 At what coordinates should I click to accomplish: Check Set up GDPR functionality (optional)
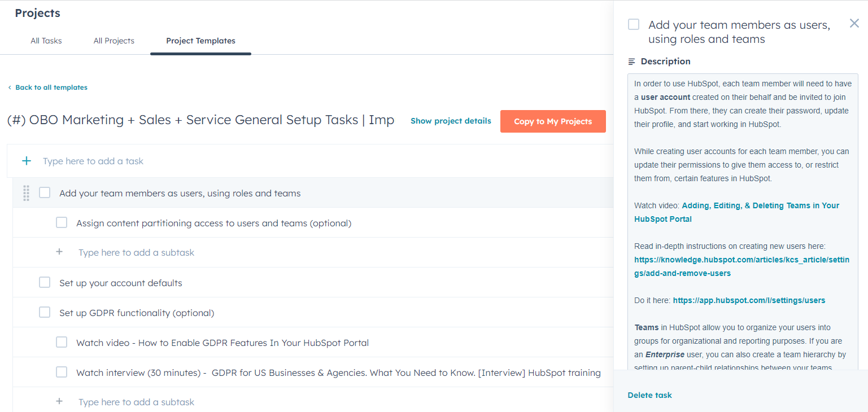click(44, 312)
